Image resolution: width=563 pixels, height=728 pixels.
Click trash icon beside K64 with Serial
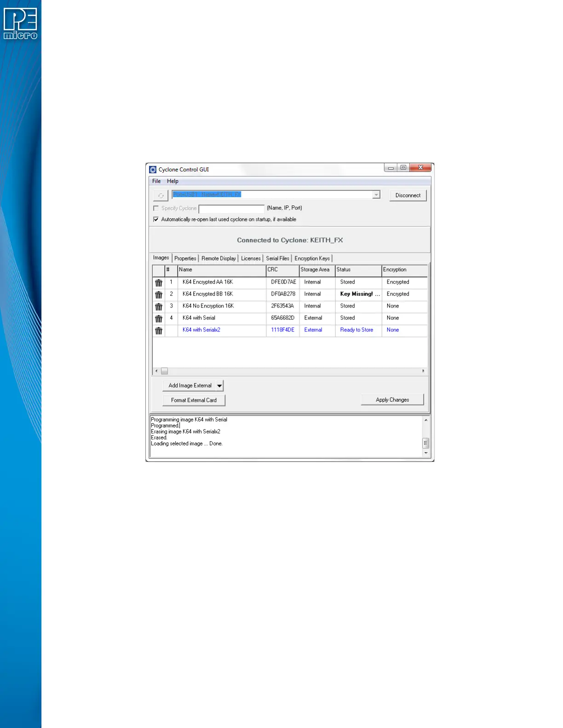coord(159,318)
